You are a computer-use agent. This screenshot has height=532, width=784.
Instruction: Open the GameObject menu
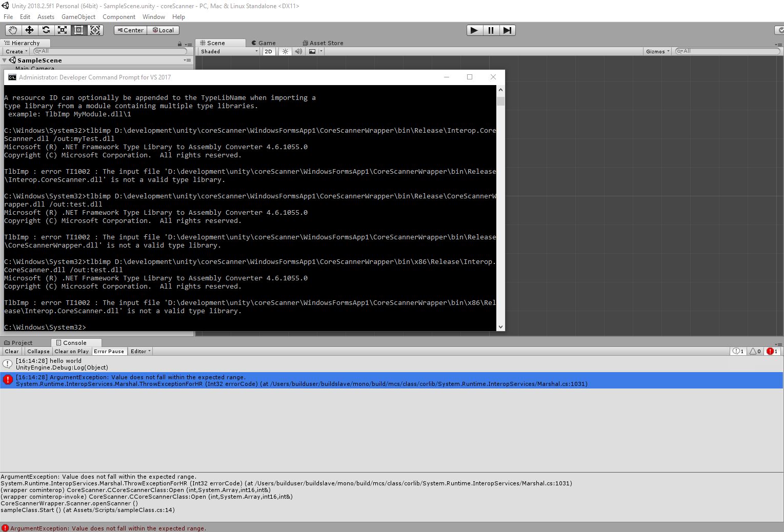[x=78, y=17]
